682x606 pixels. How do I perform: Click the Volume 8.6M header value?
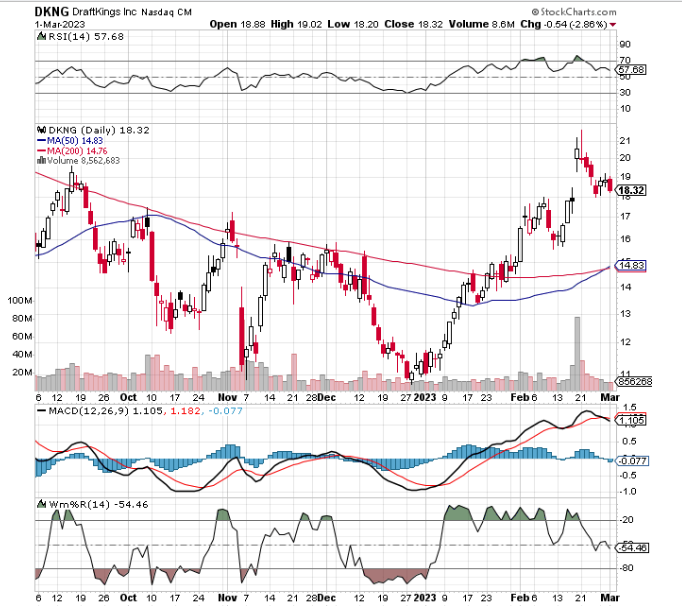481,24
